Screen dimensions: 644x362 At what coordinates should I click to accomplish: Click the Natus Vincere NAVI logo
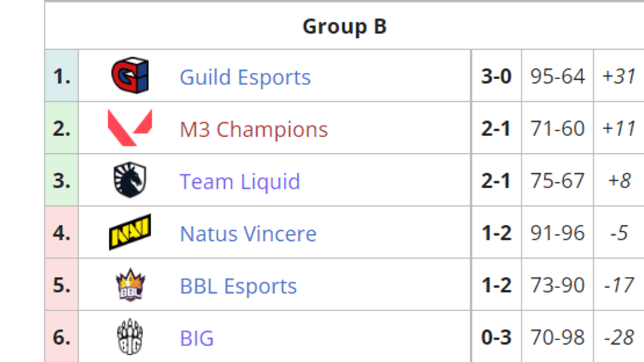point(130,232)
